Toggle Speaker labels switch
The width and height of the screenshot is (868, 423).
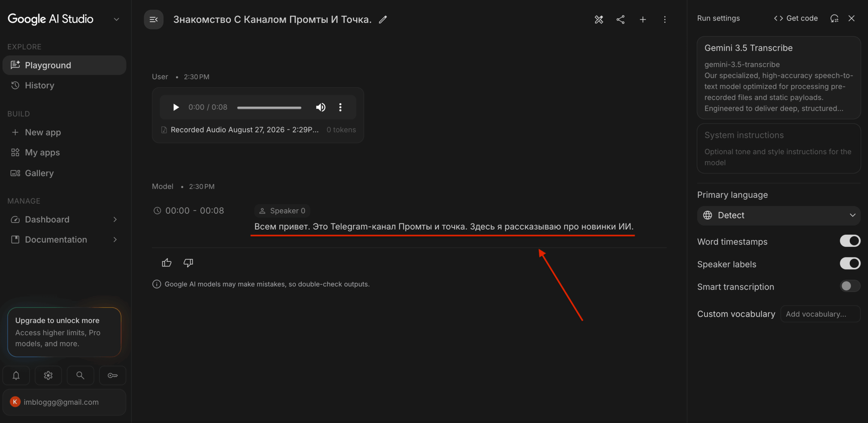click(850, 263)
